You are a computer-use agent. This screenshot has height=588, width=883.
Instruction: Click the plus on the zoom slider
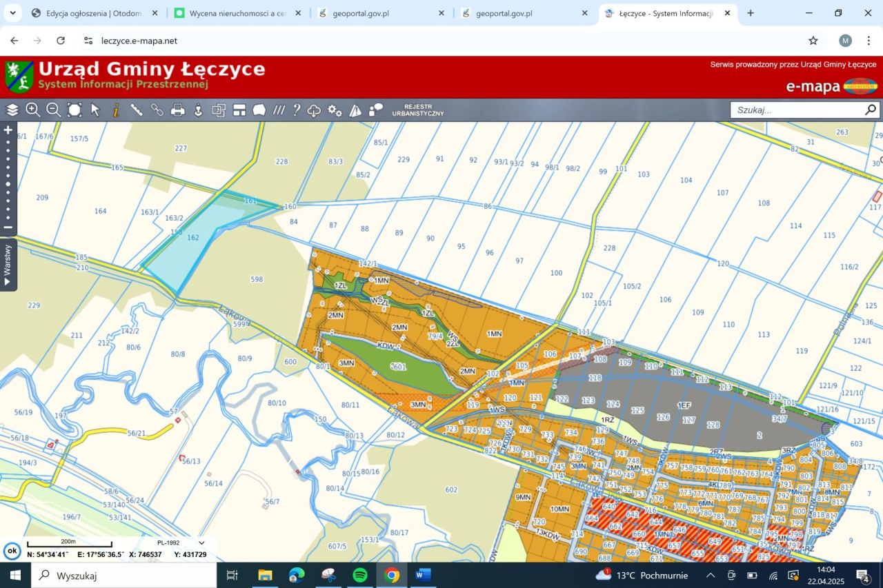click(8, 130)
